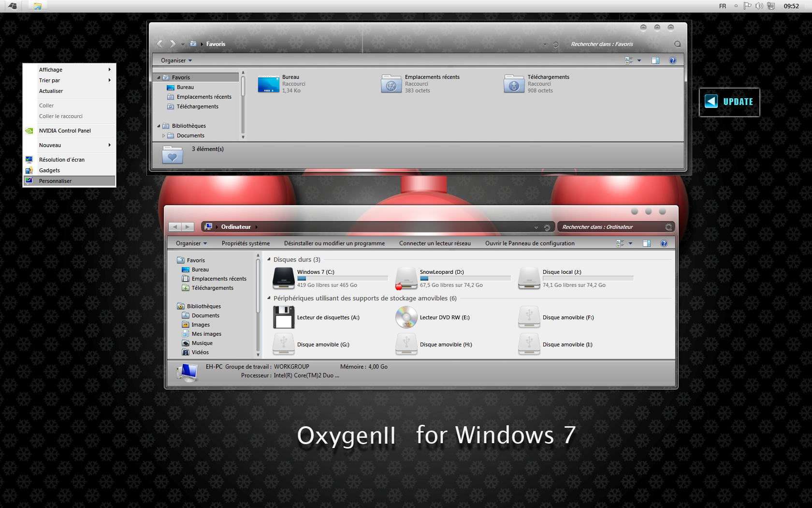Click Ouvrir le Panneau de configuration

530,243
